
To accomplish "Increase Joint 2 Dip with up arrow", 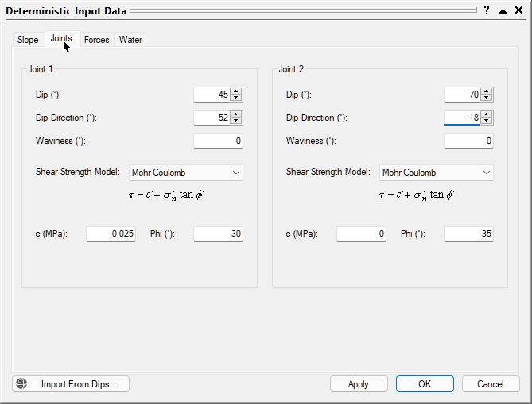I will tap(486, 91).
